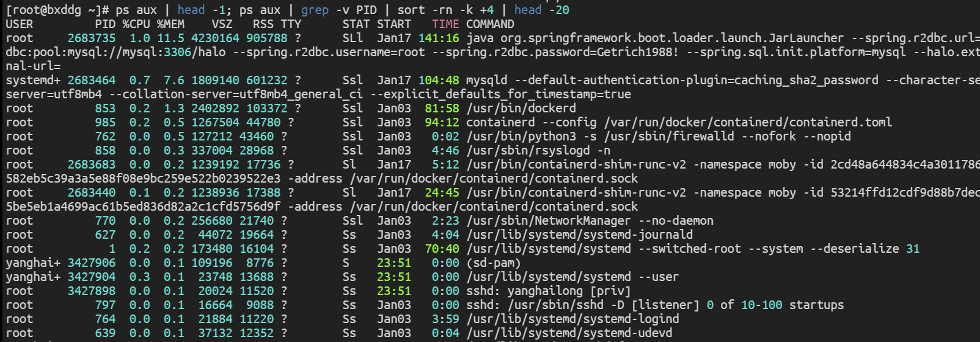Click the "head -20" command at line end
This screenshot has height=342, width=980.
point(541,10)
